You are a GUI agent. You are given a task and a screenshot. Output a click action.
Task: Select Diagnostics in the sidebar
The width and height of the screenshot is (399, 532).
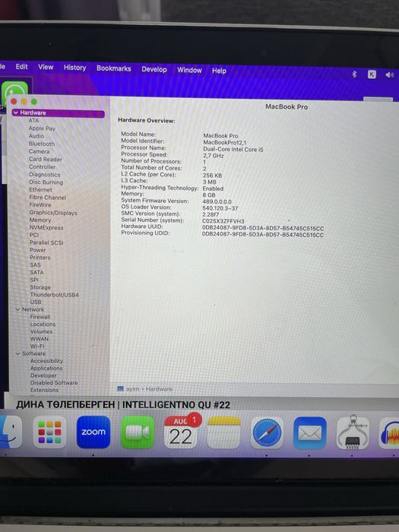pos(44,174)
